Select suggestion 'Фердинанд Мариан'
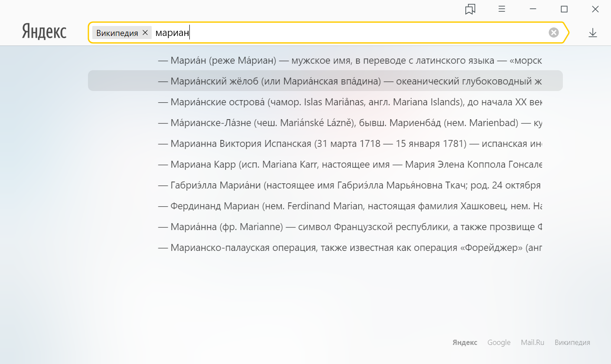 click(325, 206)
